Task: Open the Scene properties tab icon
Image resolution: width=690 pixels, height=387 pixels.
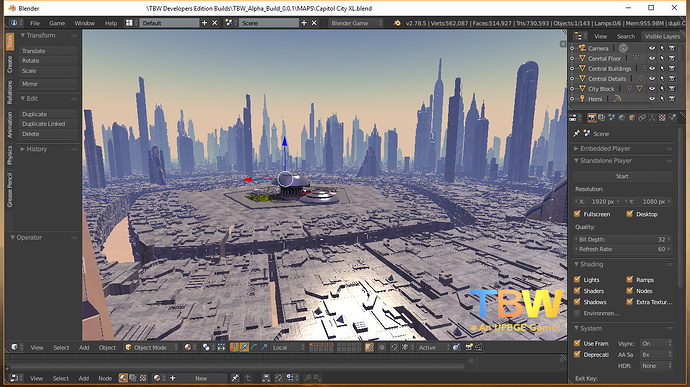Action: pos(612,118)
